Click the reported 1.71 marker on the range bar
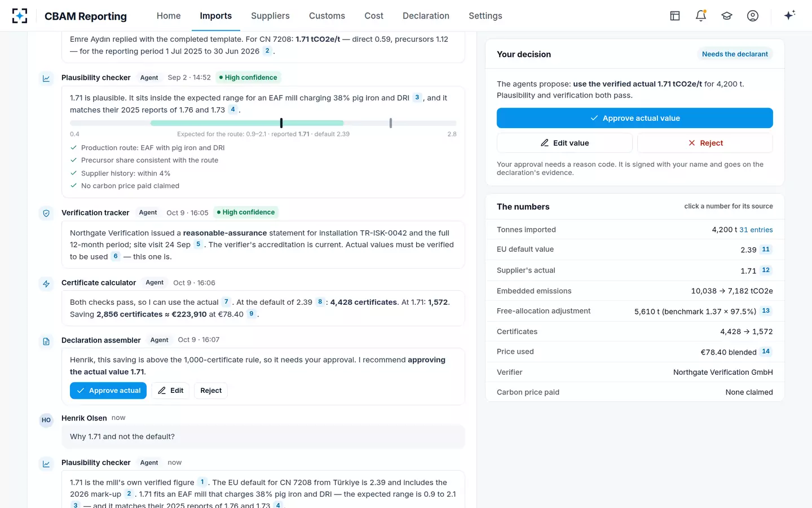This screenshot has height=508, width=812. (281, 123)
